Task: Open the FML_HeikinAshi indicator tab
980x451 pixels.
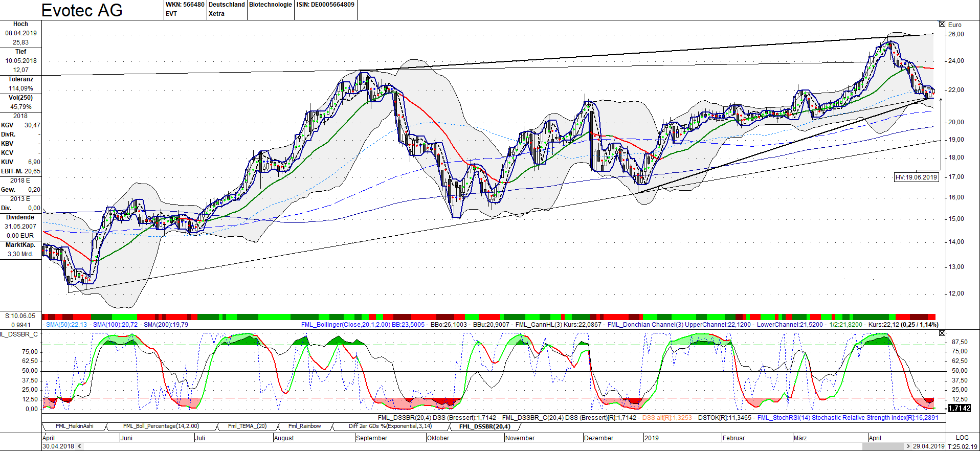Action: tap(75, 426)
